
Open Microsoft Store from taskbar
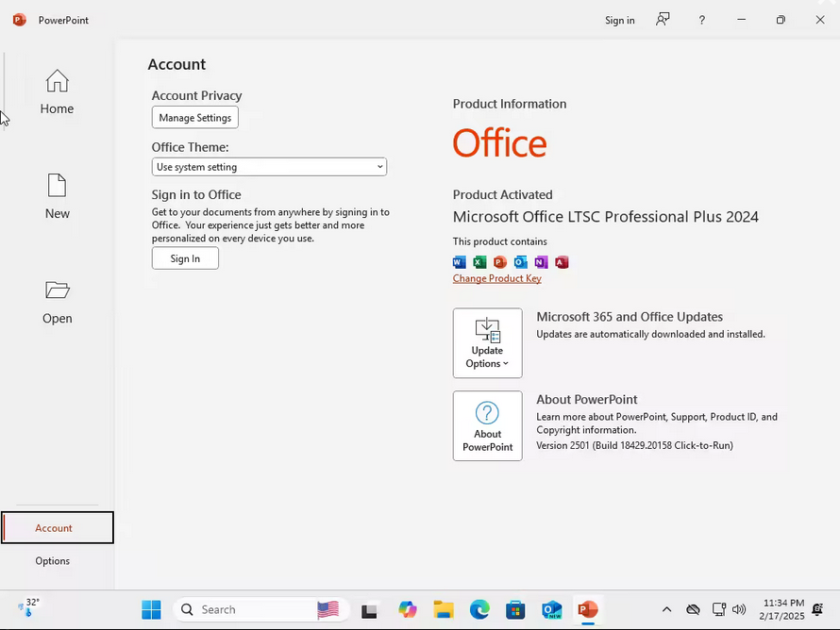(515, 610)
